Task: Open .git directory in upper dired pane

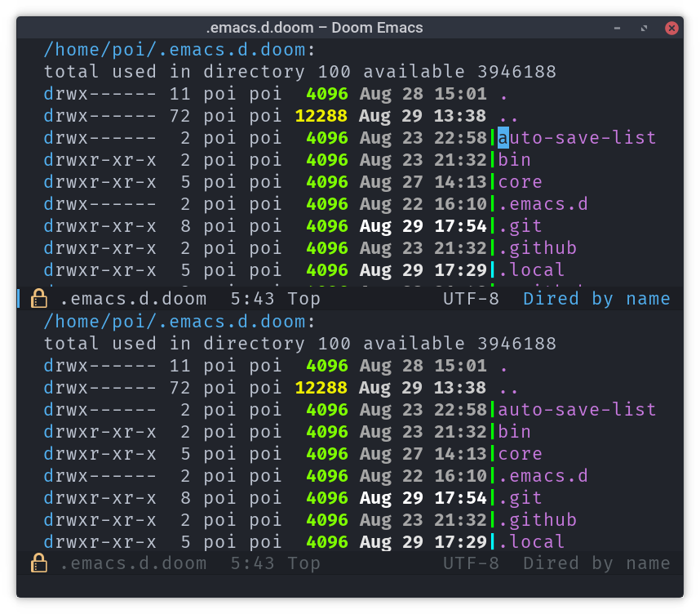Action: (x=520, y=226)
